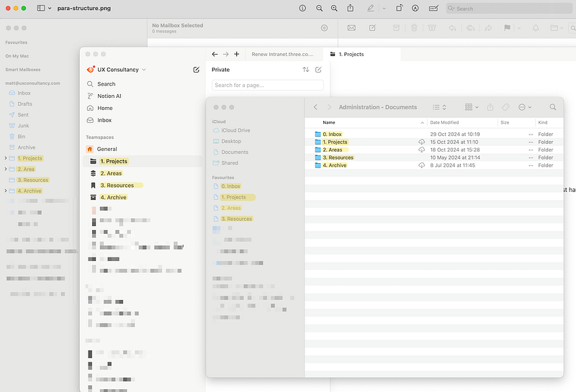
Task: Expand the 4. Archive mailbox in Mail
Action: [6, 191]
